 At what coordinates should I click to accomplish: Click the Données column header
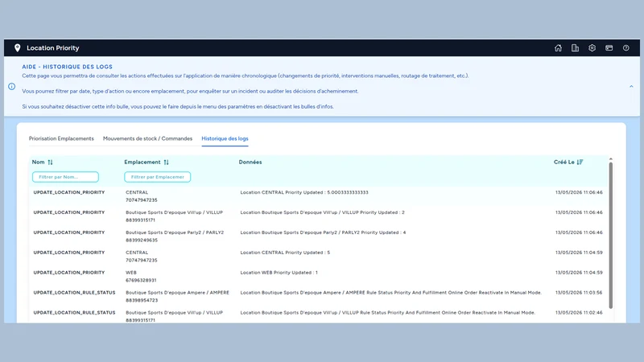250,162
